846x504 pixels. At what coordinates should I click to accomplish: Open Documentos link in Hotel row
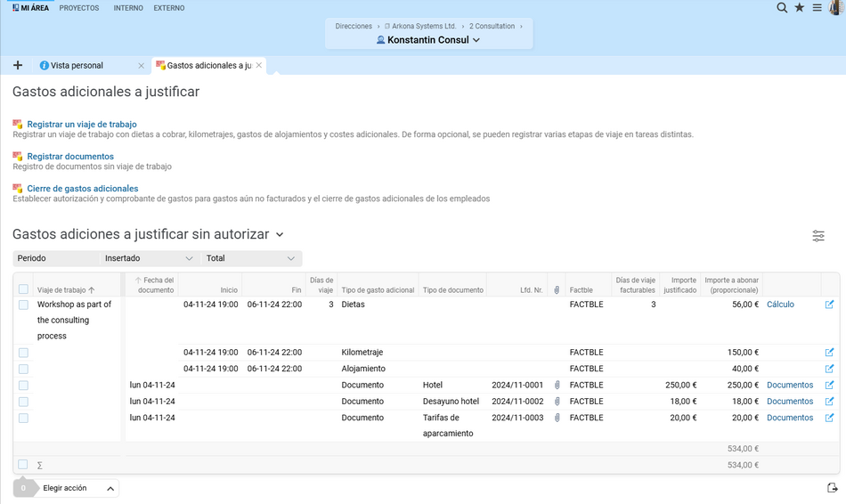coord(790,385)
